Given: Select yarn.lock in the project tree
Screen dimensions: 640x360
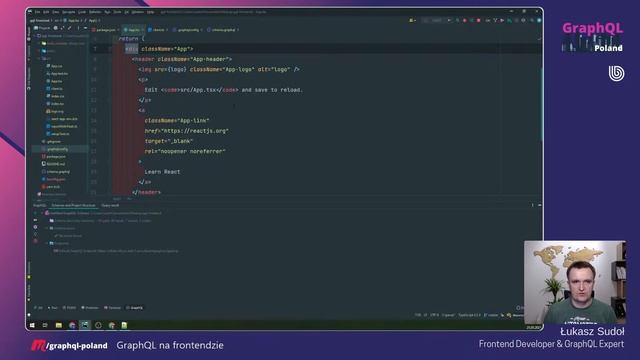Looking at the screenshot, I should pyautogui.click(x=51, y=187).
